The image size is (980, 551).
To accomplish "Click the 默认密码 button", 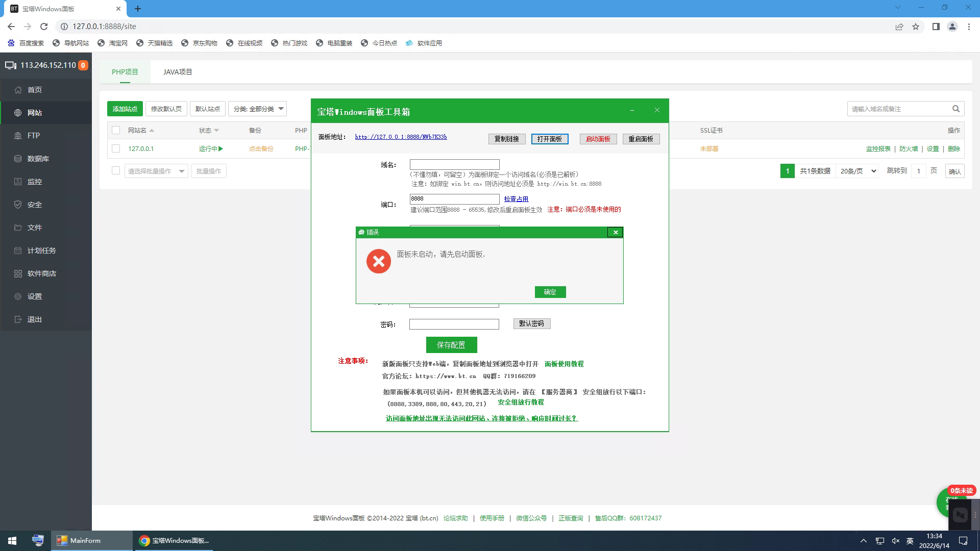I will click(x=532, y=323).
